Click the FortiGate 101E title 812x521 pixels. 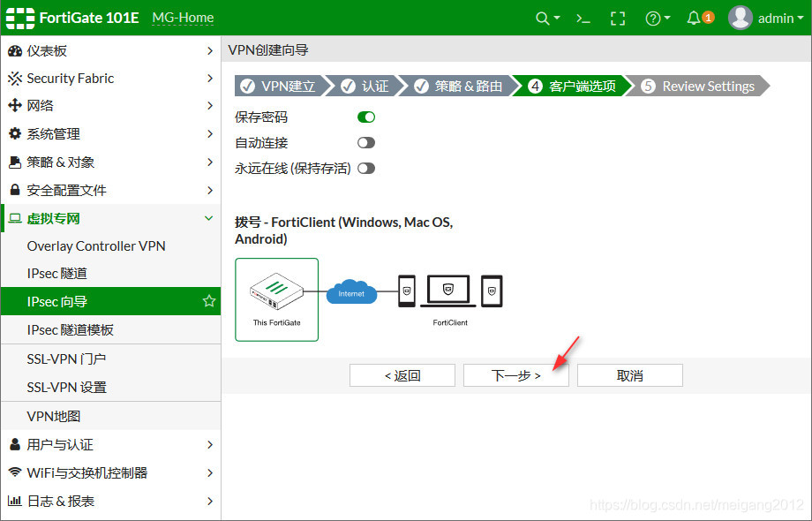(x=89, y=19)
